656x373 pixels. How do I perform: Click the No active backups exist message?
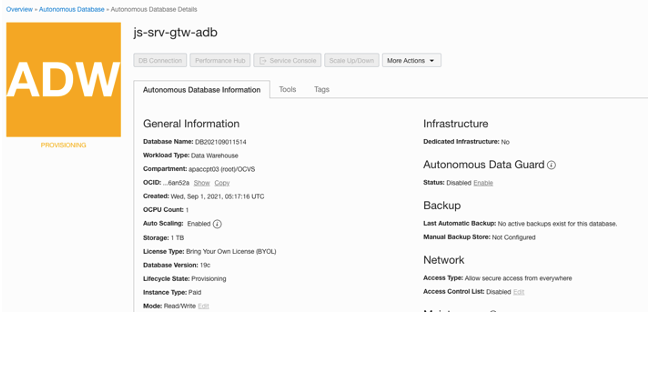(x=557, y=224)
